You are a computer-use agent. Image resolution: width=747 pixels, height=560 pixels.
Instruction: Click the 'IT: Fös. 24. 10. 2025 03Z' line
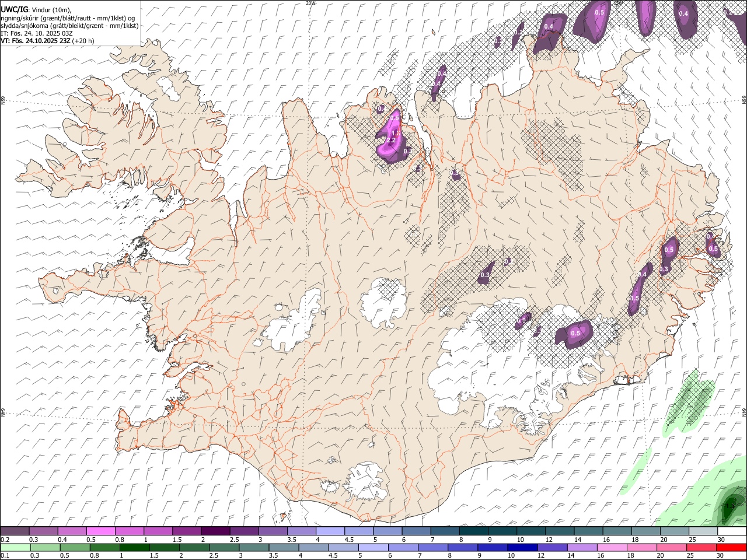tap(37, 33)
